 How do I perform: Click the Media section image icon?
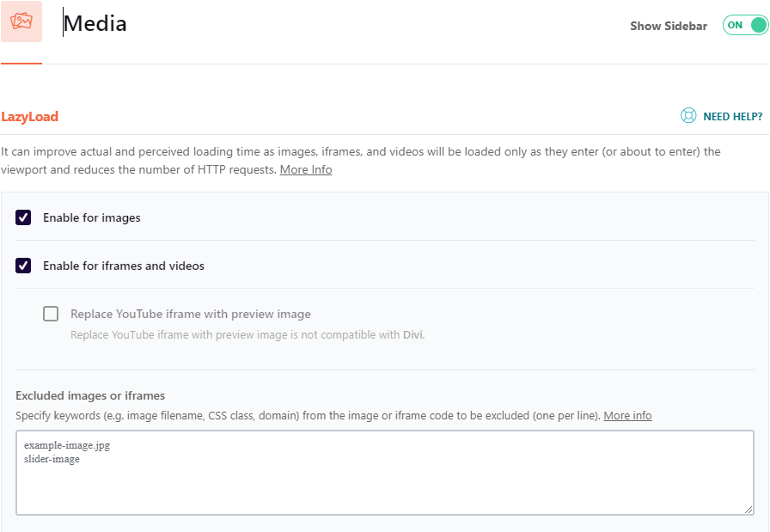coord(21,21)
